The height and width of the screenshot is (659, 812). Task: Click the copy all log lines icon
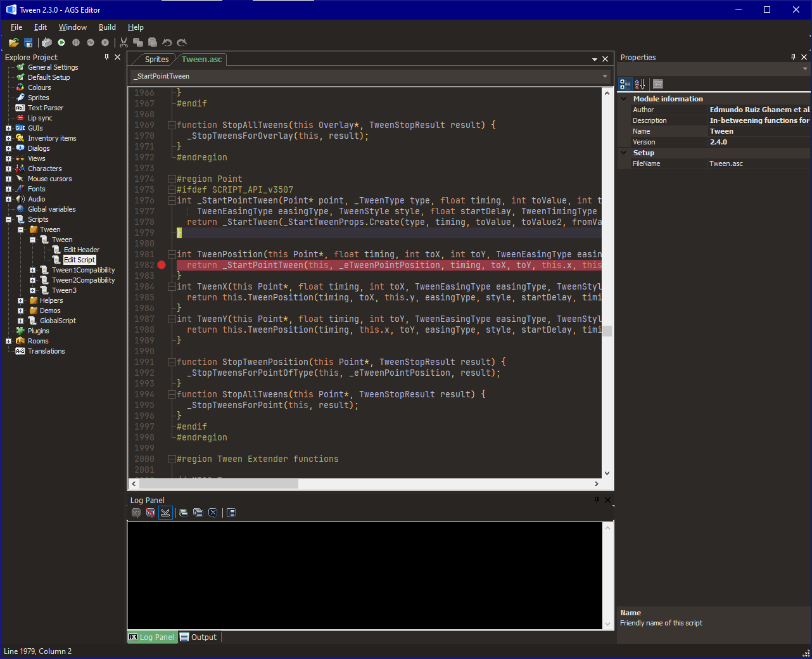[198, 513]
